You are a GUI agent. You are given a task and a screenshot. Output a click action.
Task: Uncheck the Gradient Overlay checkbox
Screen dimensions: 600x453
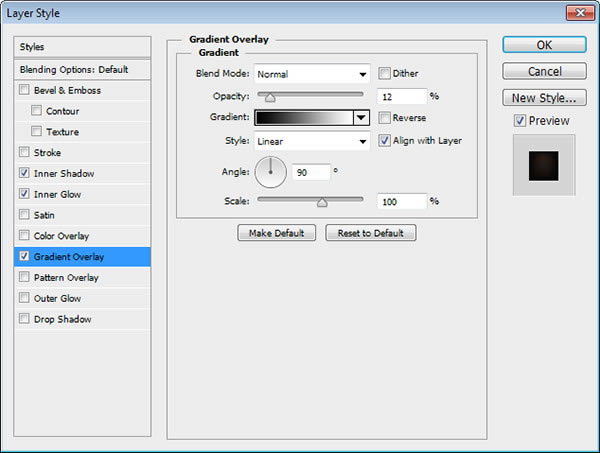tap(24, 256)
